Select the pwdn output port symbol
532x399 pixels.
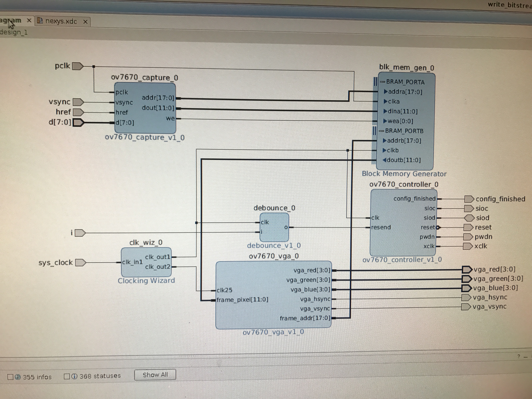pos(468,237)
